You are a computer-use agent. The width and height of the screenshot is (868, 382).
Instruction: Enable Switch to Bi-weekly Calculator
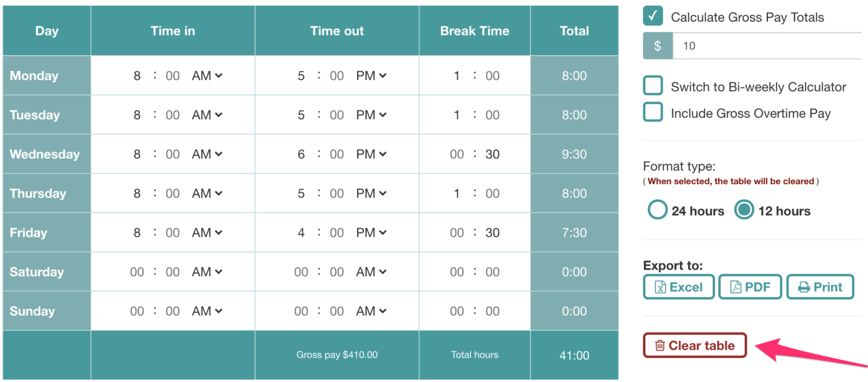tap(653, 86)
